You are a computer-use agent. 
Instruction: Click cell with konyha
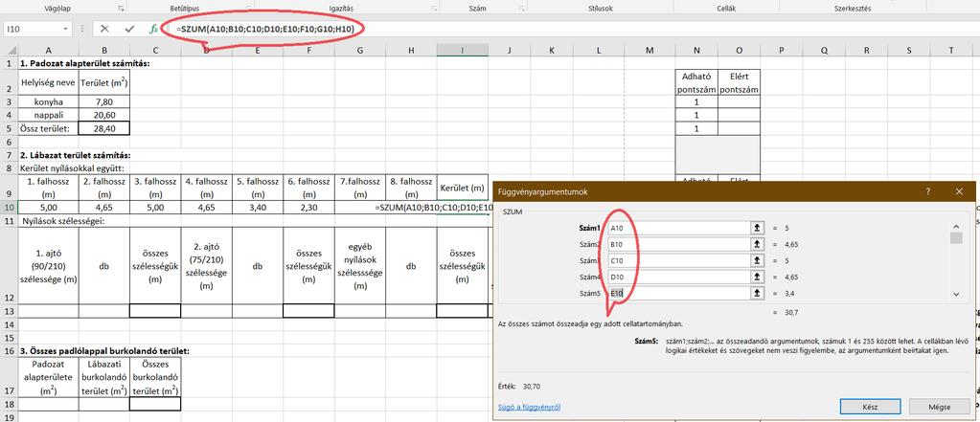[x=49, y=101]
